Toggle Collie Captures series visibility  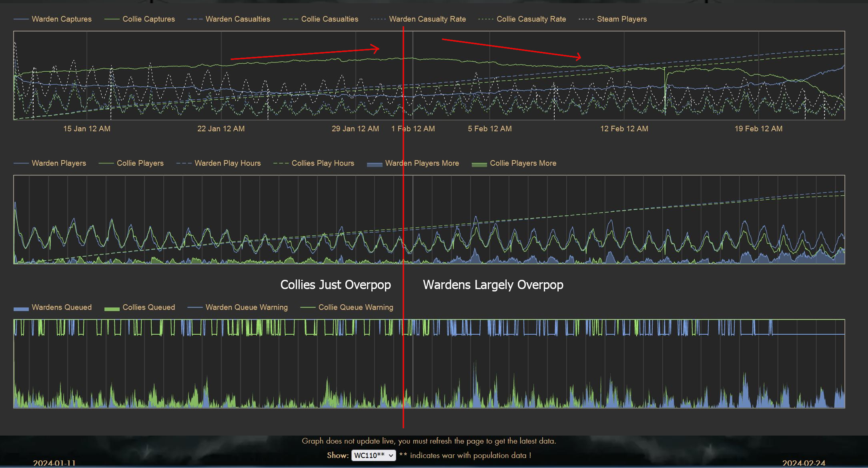click(x=148, y=19)
